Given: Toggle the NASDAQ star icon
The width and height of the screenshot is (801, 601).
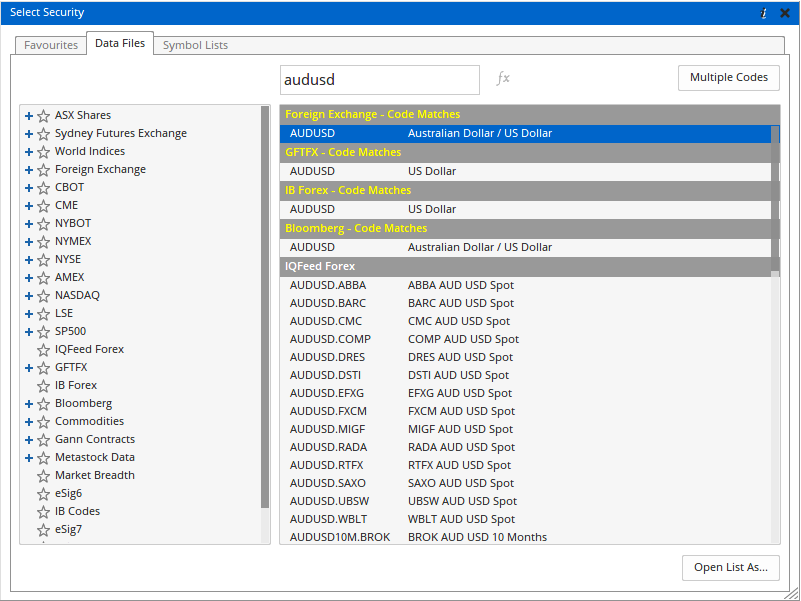Looking at the screenshot, I should 43,296.
